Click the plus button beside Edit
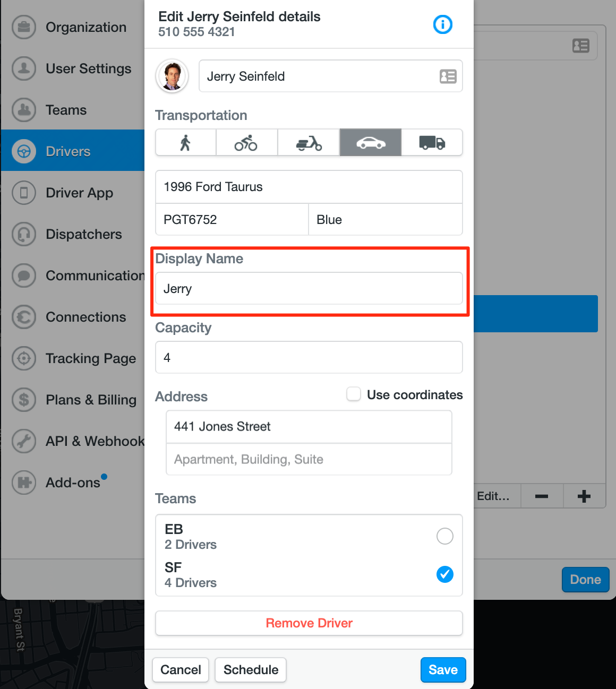This screenshot has height=689, width=616. click(584, 496)
